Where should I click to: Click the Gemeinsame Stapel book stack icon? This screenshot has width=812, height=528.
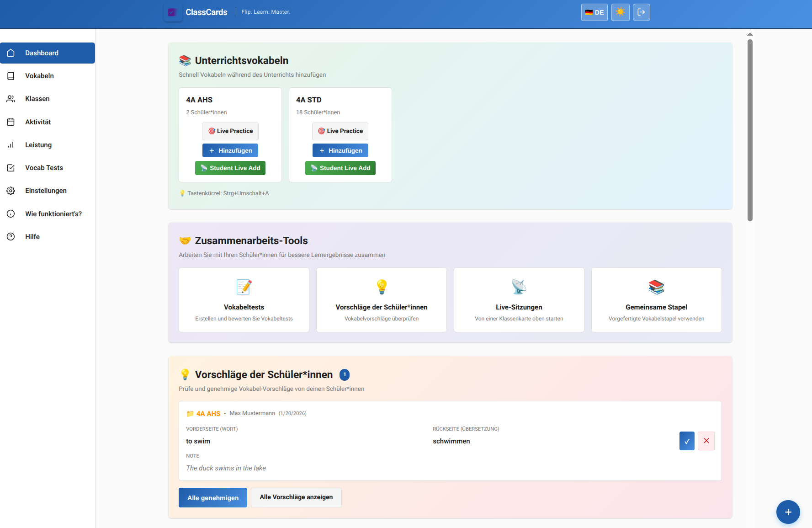(656, 287)
